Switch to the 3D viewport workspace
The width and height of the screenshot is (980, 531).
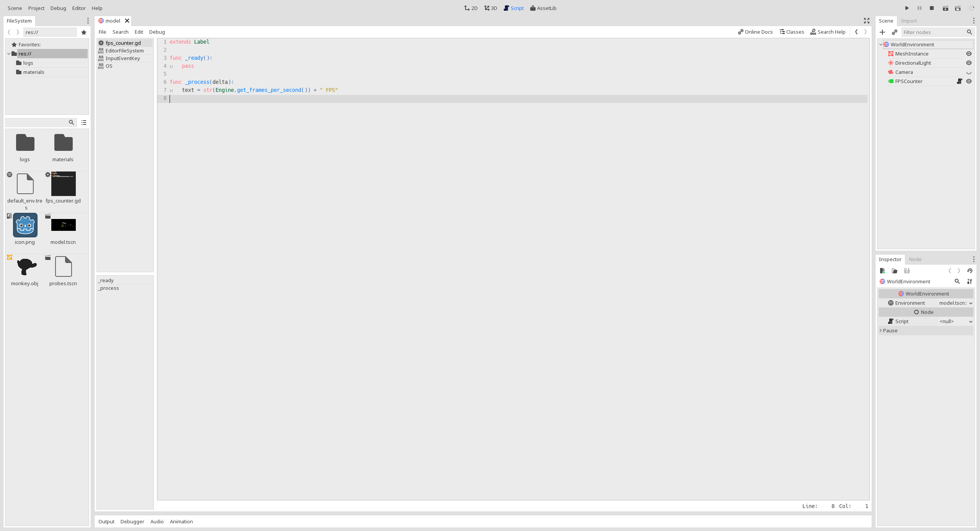tap(490, 8)
